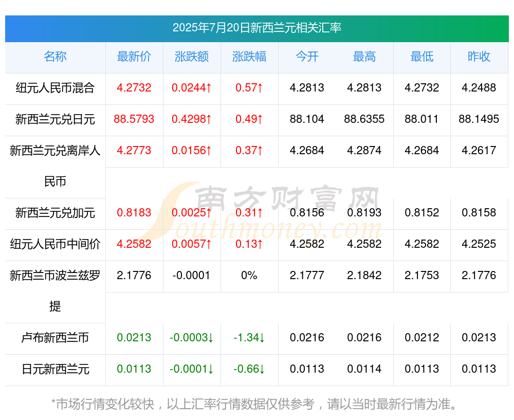Click low value 0.0212
Viewport: 514px width, 420px height.
422,338
